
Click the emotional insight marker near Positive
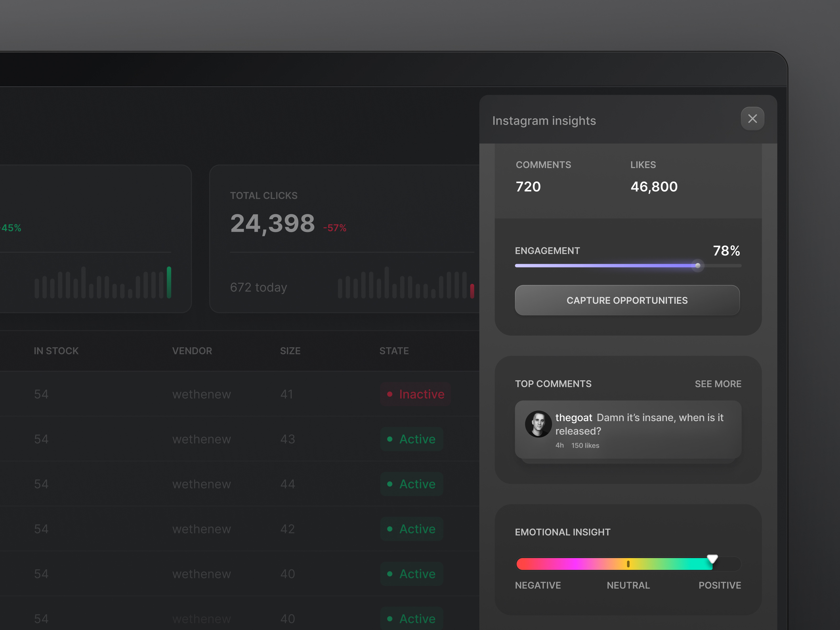(x=712, y=558)
